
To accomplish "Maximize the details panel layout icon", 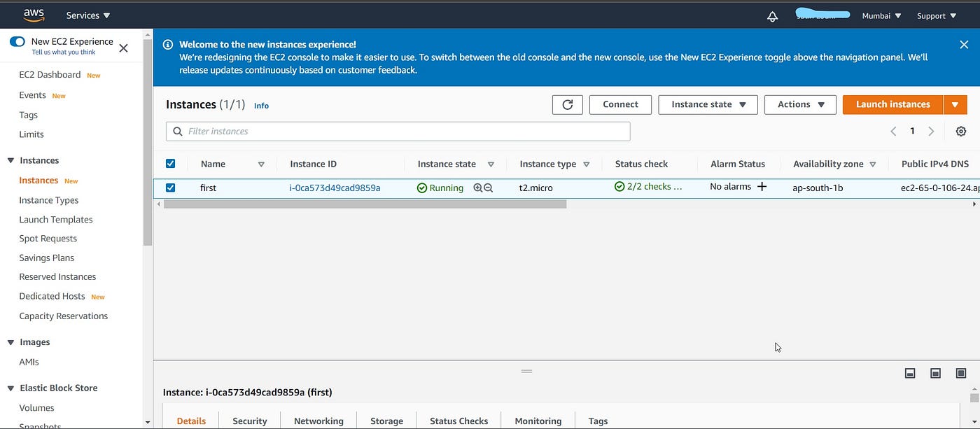I will point(961,373).
